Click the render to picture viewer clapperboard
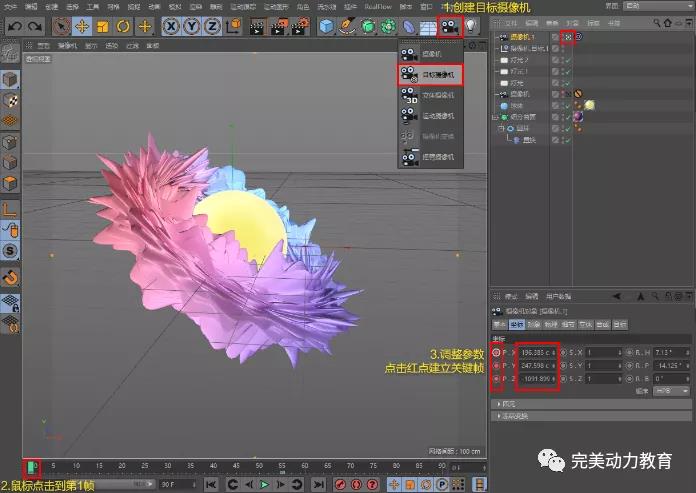The height and width of the screenshot is (493, 696). click(x=277, y=26)
